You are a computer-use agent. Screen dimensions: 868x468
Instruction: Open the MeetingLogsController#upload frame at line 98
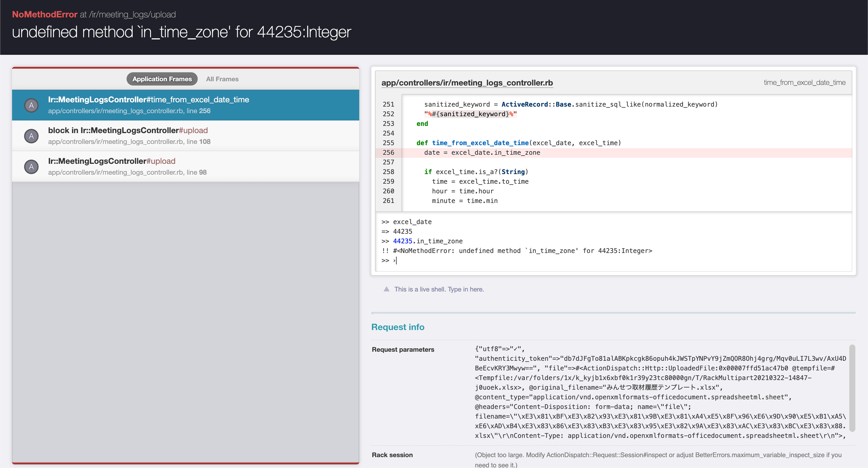[x=112, y=161]
